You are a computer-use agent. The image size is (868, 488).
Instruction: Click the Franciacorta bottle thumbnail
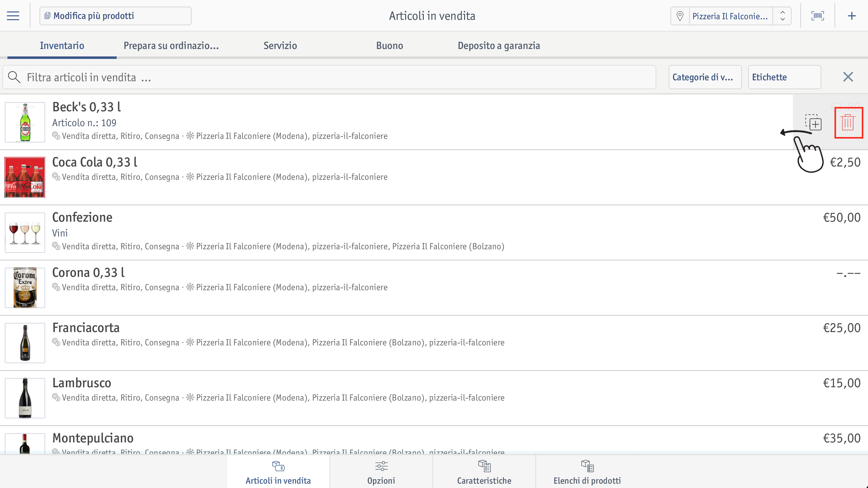25,343
